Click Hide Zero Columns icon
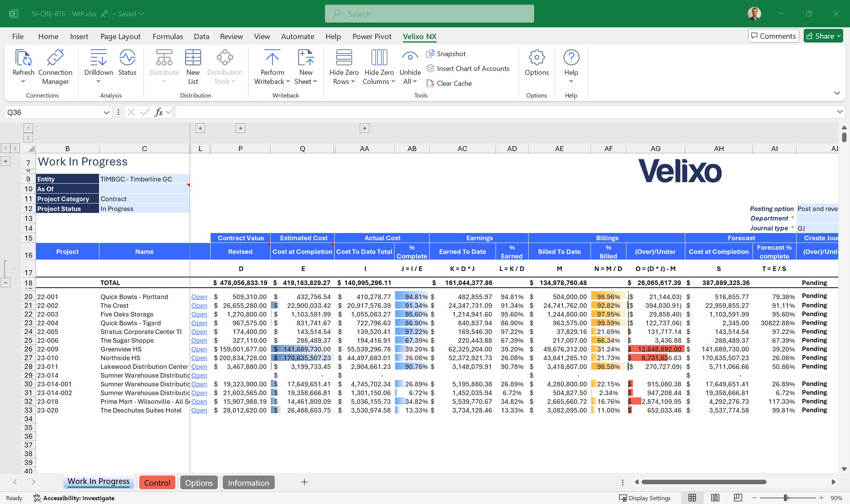This screenshot has height=504, width=850. [x=379, y=58]
